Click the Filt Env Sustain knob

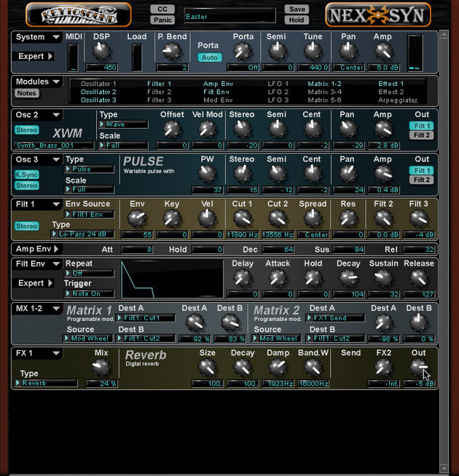[383, 278]
